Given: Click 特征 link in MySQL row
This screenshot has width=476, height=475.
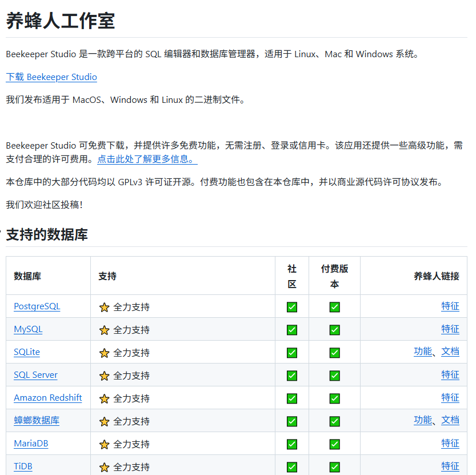Looking at the screenshot, I should pos(450,329).
